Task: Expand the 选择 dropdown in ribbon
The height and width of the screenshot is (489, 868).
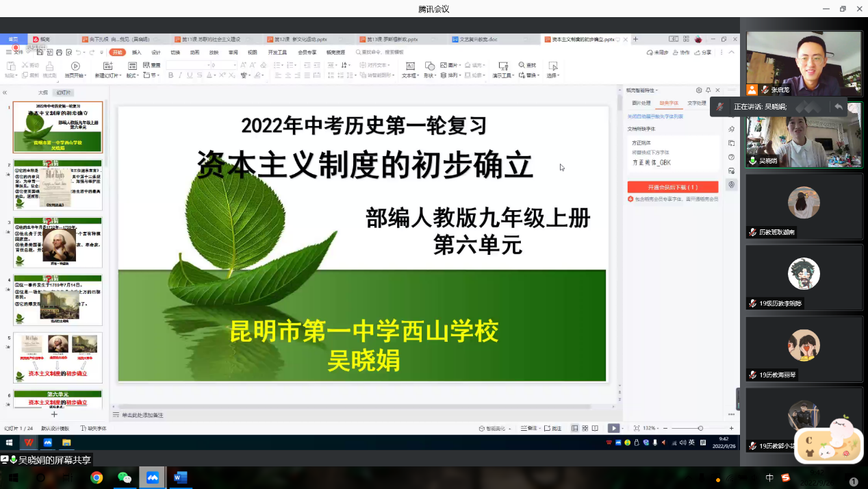Action: tap(552, 75)
